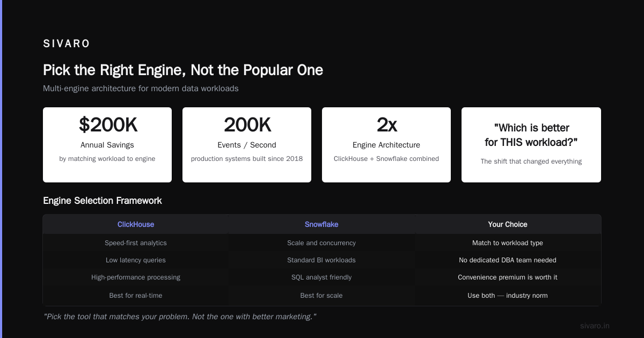The height and width of the screenshot is (338, 644).
Task: Click the ClickHouse column header
Action: click(x=136, y=224)
